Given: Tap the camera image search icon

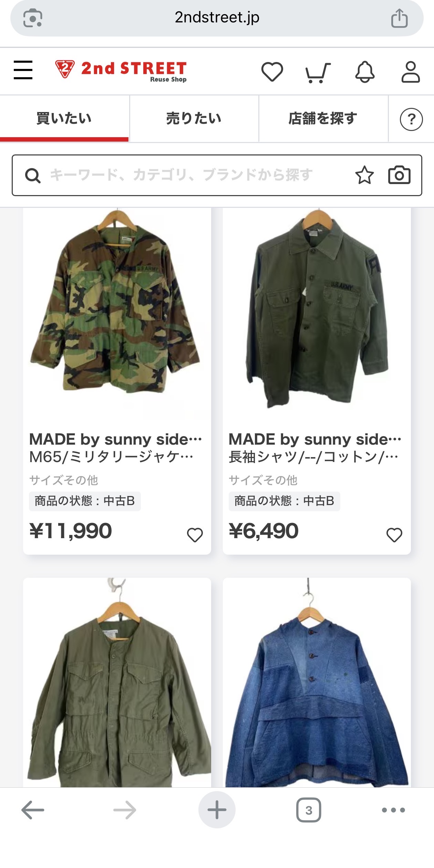Looking at the screenshot, I should click(x=399, y=175).
